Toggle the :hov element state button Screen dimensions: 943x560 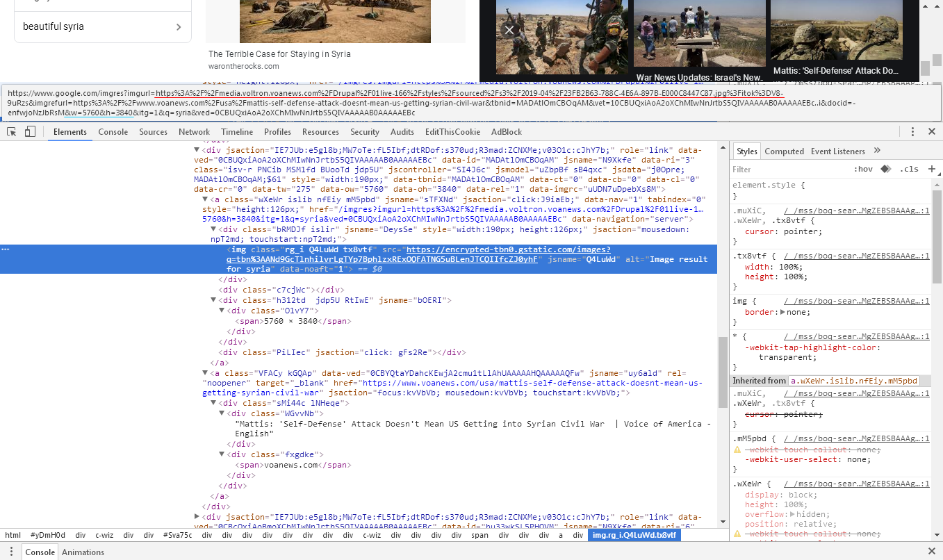coord(863,169)
